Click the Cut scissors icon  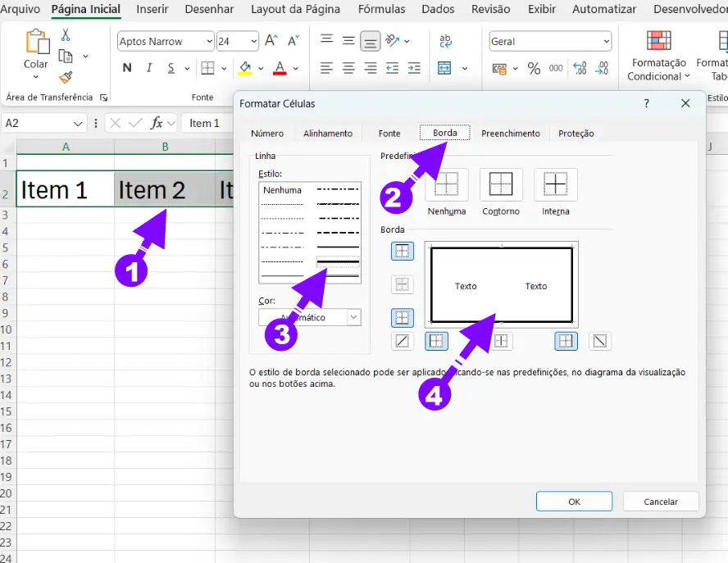point(66,35)
